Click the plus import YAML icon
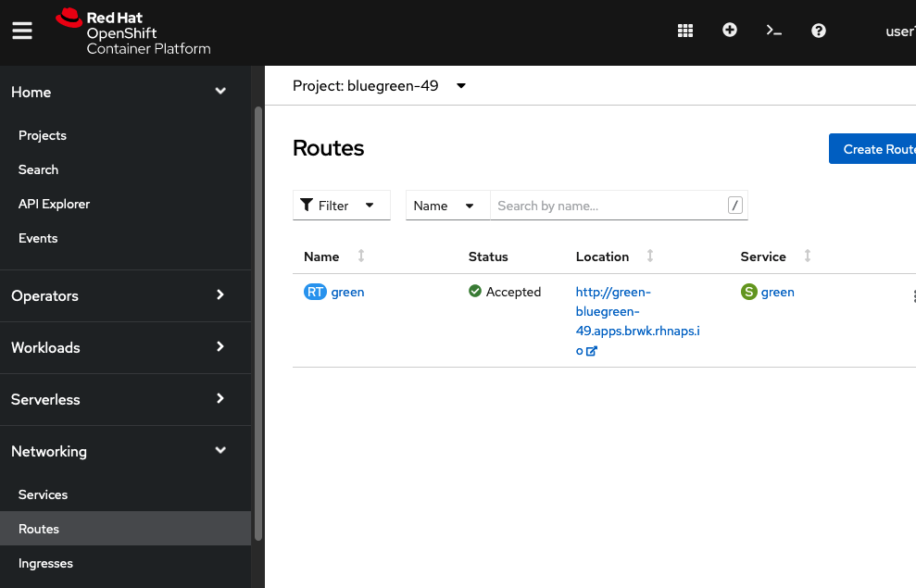The width and height of the screenshot is (916, 588). [730, 31]
